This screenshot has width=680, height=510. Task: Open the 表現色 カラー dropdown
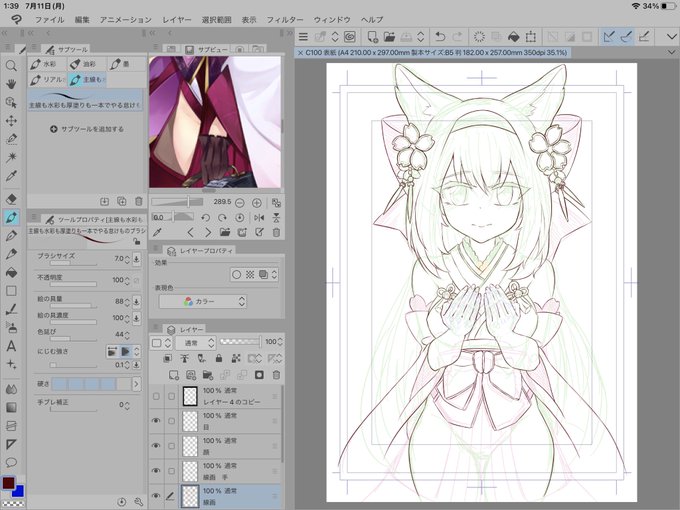coord(203,302)
